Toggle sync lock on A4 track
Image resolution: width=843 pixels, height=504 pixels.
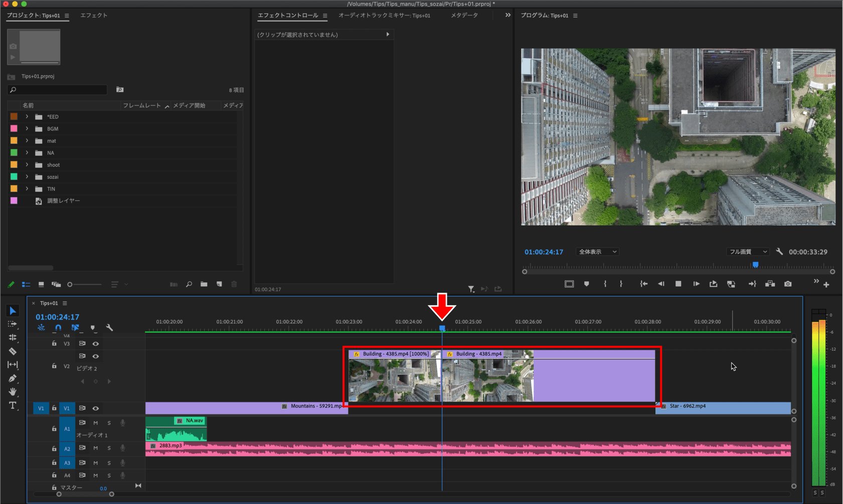pyautogui.click(x=82, y=475)
